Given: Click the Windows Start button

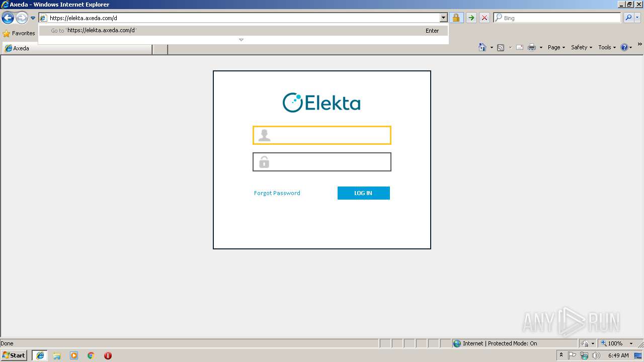Looking at the screenshot, I should [x=14, y=355].
